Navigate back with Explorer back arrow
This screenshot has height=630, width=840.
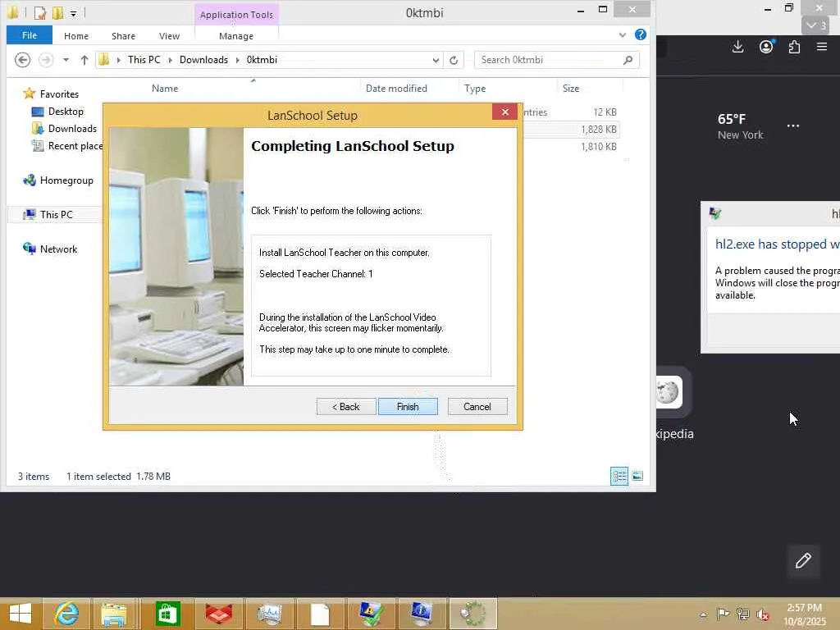22,60
